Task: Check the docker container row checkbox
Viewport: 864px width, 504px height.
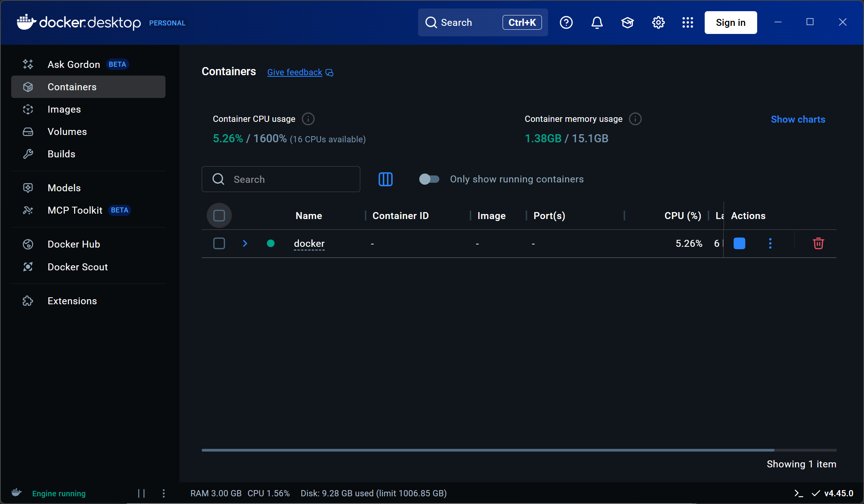Action: (219, 243)
